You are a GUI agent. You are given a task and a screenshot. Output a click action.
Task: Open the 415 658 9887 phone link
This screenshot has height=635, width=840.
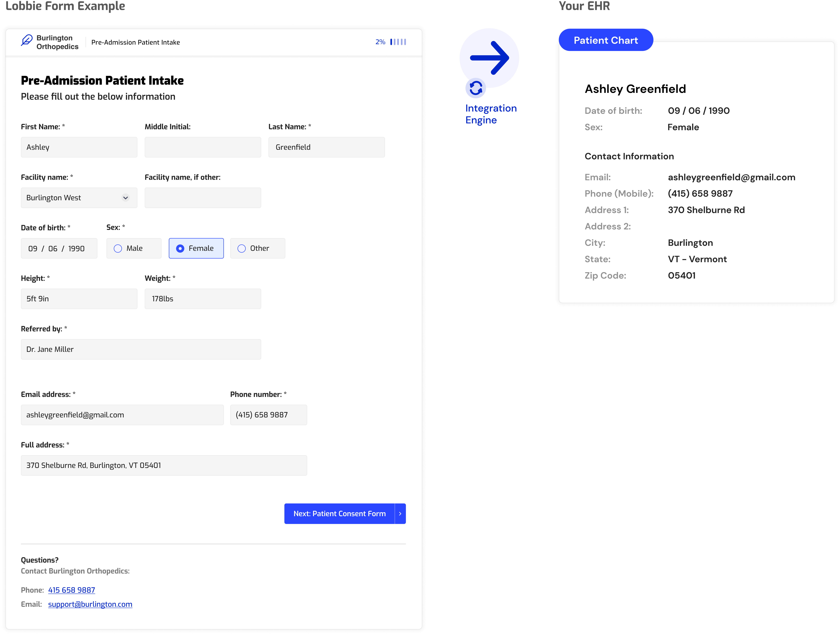click(71, 590)
